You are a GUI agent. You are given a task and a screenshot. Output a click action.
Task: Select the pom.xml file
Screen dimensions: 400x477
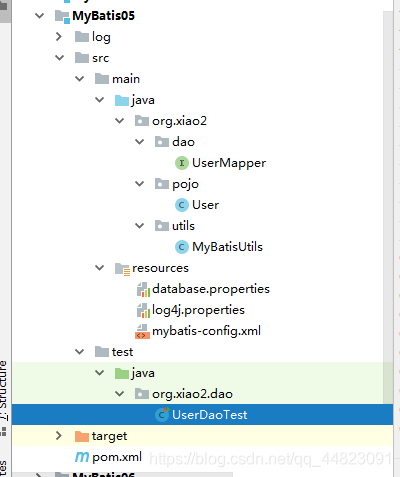point(117,457)
